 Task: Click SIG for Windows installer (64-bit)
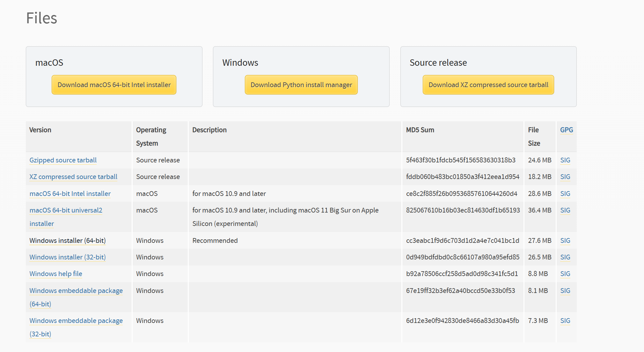click(x=565, y=241)
